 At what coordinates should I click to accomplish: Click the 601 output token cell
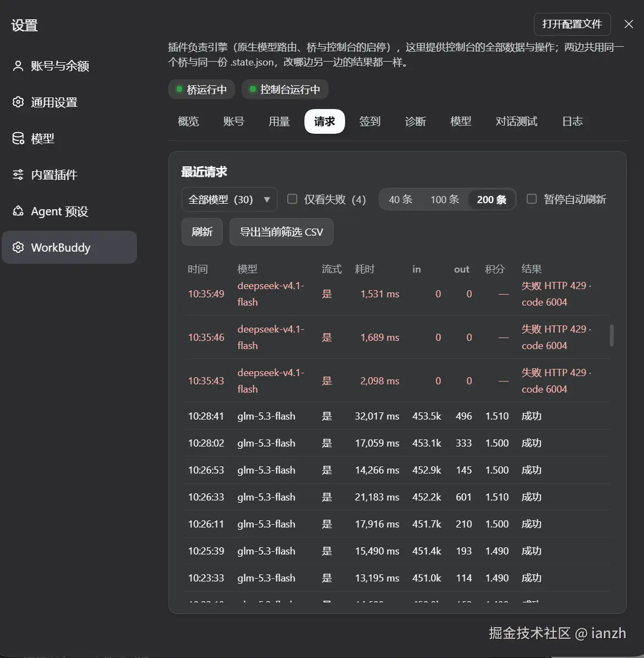[463, 497]
